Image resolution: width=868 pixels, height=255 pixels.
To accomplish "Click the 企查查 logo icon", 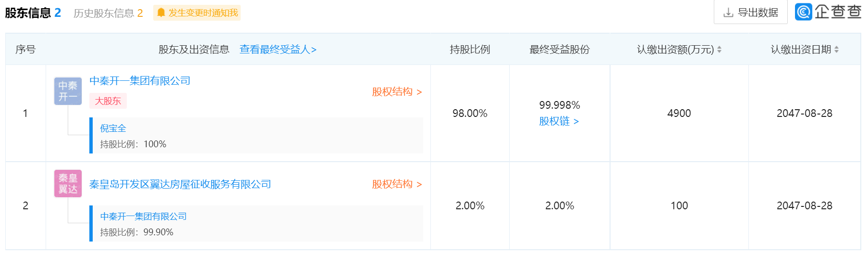I will (x=803, y=12).
